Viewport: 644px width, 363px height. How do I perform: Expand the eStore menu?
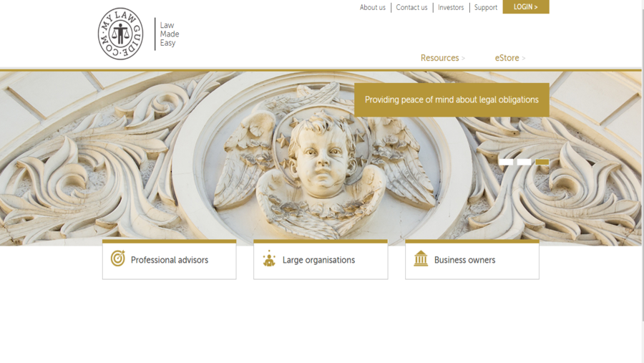(x=510, y=58)
